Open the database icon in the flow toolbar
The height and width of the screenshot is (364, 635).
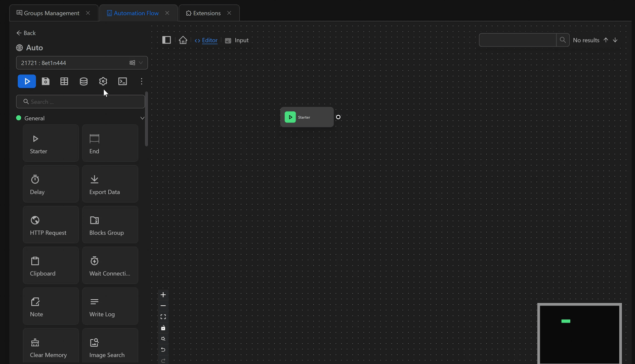click(x=83, y=81)
